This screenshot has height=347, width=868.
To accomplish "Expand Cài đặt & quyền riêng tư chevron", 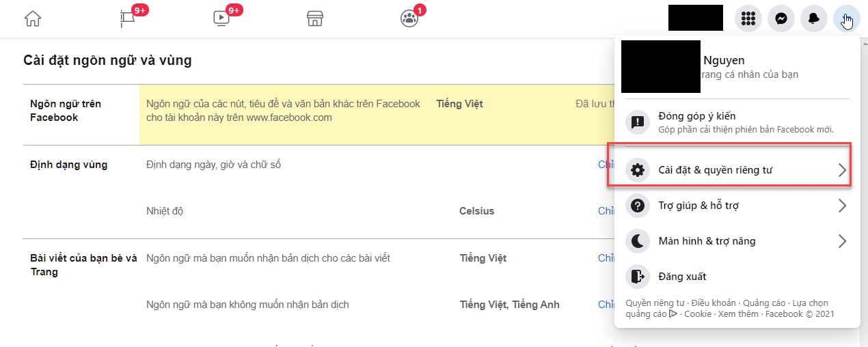I will click(842, 170).
